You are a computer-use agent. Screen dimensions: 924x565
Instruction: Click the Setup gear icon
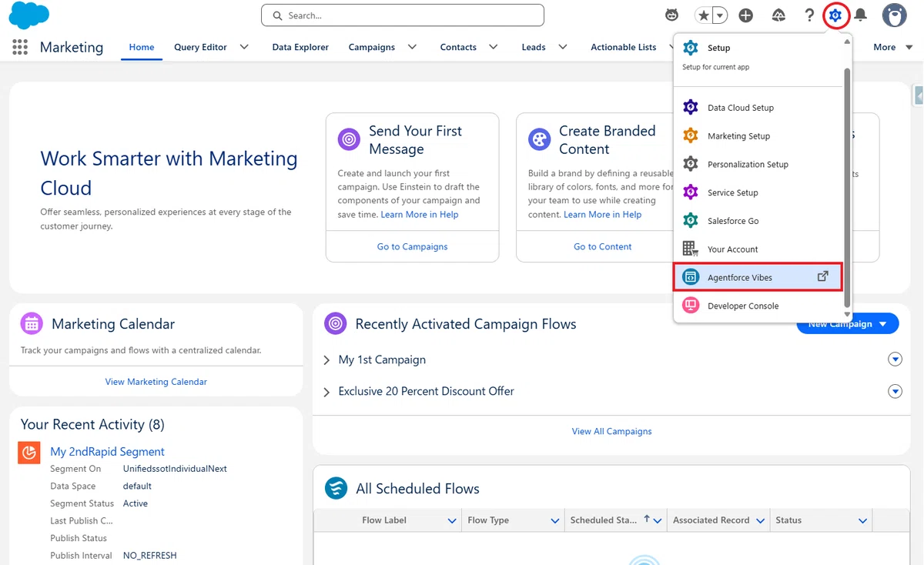835,15
